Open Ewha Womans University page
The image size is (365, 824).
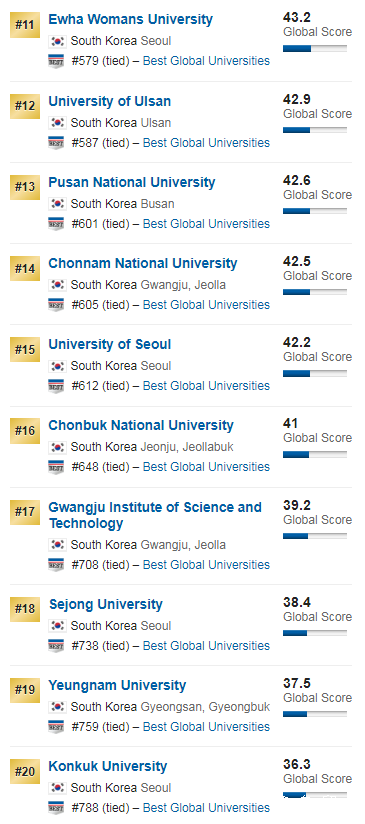130,19
